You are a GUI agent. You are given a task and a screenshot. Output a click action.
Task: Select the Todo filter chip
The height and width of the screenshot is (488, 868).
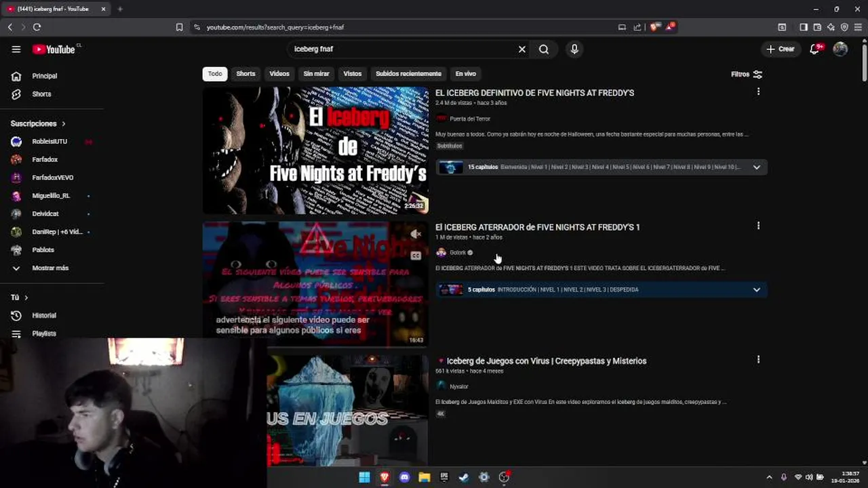(x=215, y=73)
